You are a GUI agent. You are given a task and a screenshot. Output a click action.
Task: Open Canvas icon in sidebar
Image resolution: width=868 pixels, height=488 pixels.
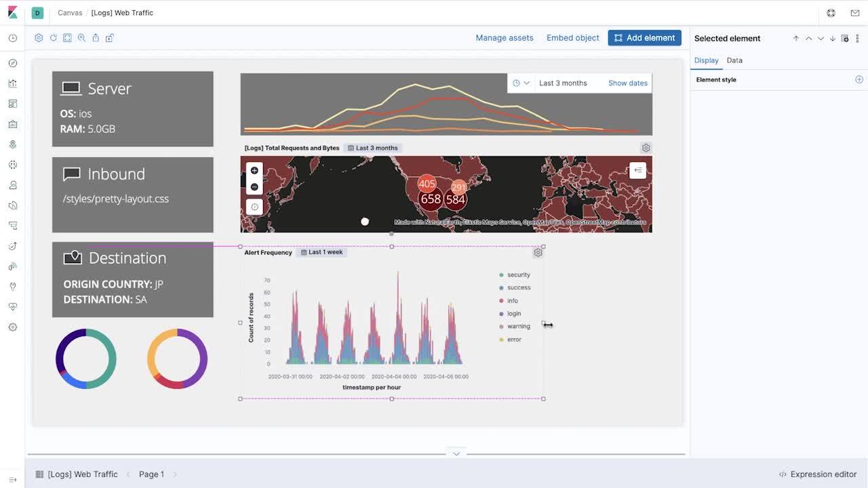click(12, 124)
